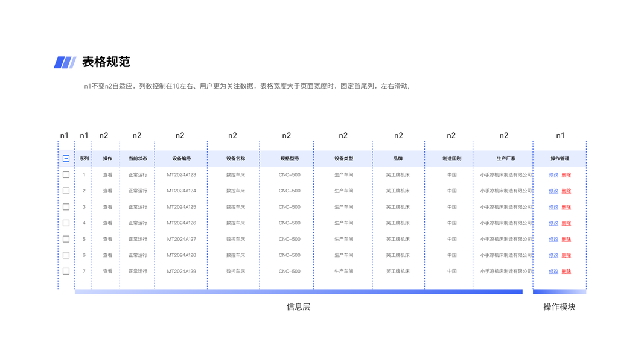
Task: Click the 品牌 column header
Action: (x=398, y=159)
